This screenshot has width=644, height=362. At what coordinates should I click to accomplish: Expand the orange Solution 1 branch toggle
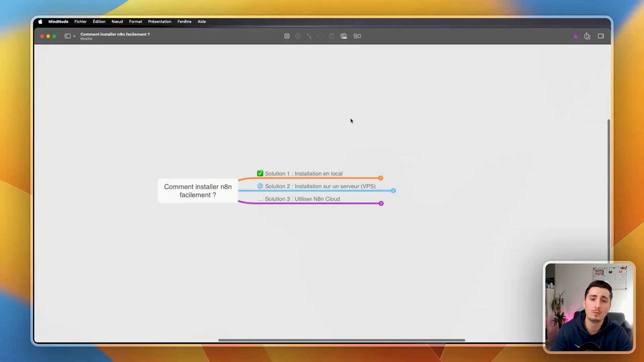click(380, 178)
